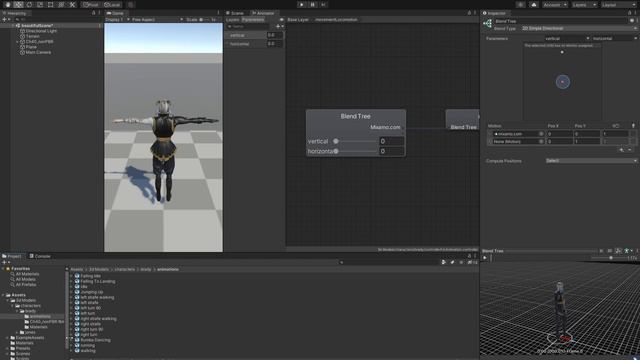Switch to the Animator tab
The height and width of the screenshot is (360, 640).
(263, 13)
